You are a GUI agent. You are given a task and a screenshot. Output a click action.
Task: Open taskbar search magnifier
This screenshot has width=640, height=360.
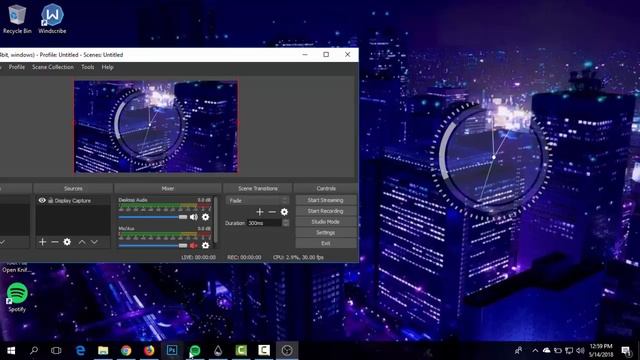pos(34,350)
